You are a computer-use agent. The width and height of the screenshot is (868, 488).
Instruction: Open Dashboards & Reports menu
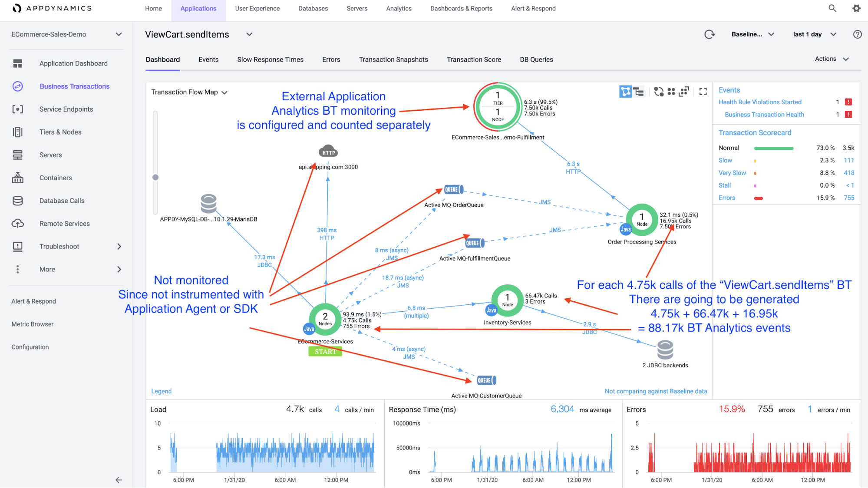tap(461, 8)
